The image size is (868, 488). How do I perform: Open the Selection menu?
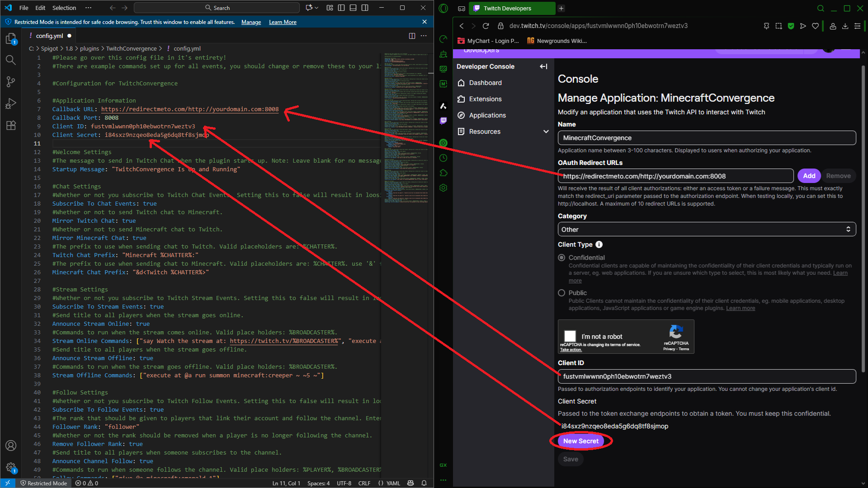pyautogui.click(x=64, y=8)
